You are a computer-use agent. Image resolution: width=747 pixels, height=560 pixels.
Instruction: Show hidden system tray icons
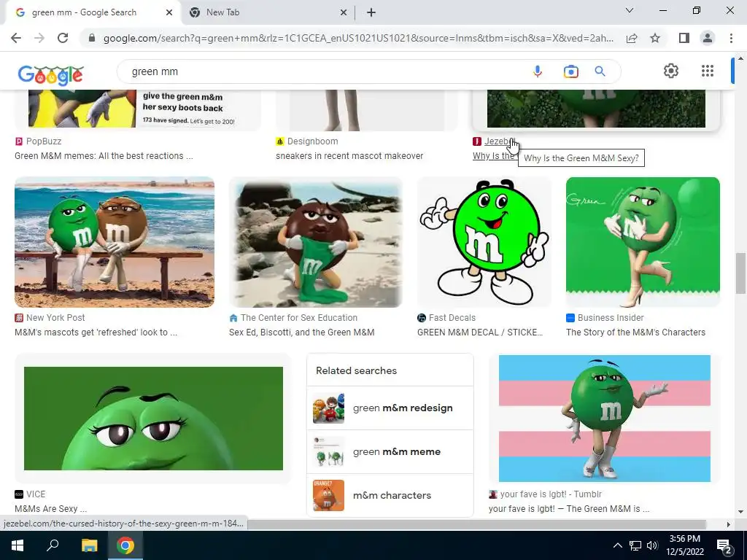coord(617,545)
